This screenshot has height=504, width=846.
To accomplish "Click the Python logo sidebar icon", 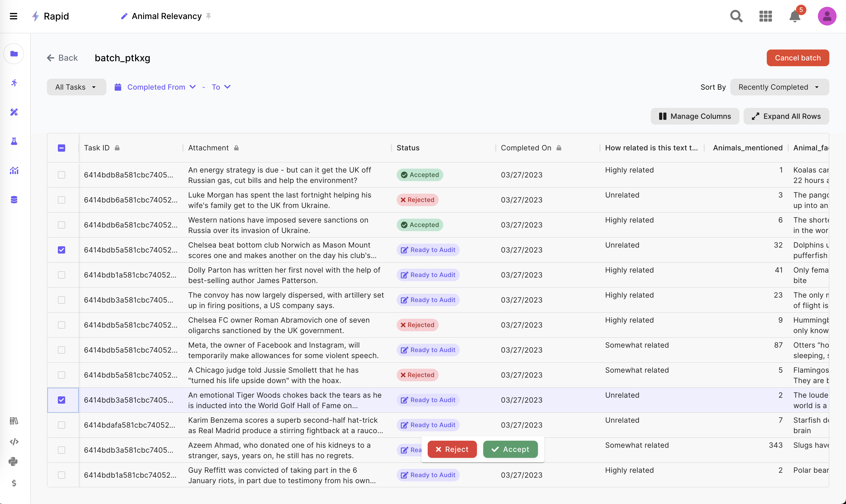I will [x=13, y=461].
